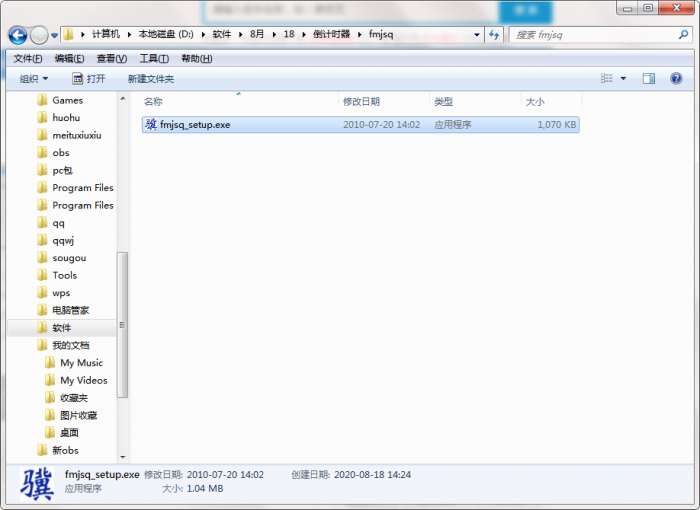700x510 pixels.
Task: Open recent locations dropdown next to Forward
Action: tap(54, 35)
